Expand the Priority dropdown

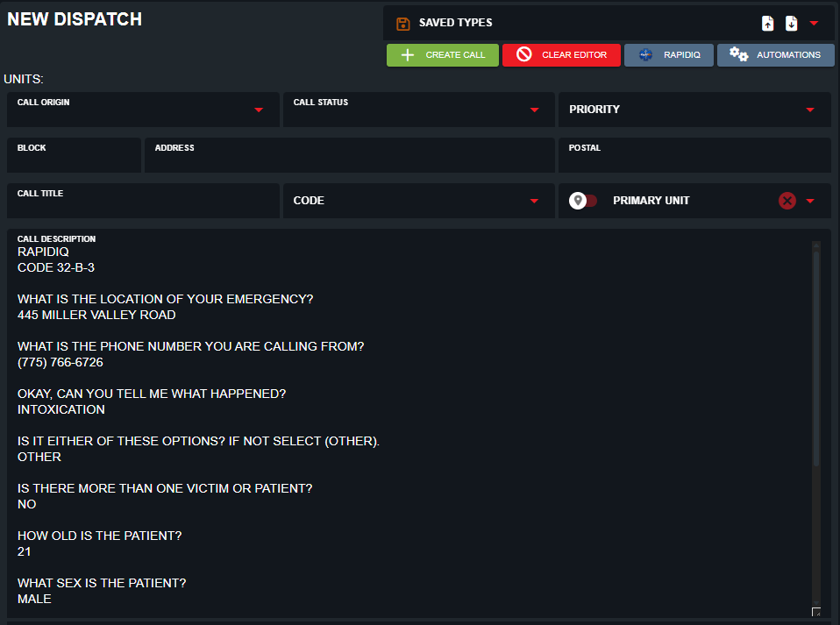pyautogui.click(x=809, y=110)
